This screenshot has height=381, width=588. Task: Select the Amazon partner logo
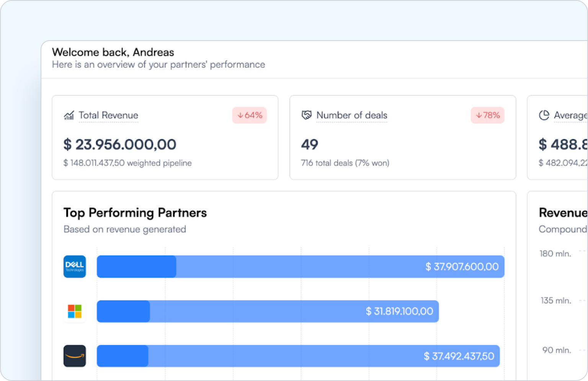(75, 356)
